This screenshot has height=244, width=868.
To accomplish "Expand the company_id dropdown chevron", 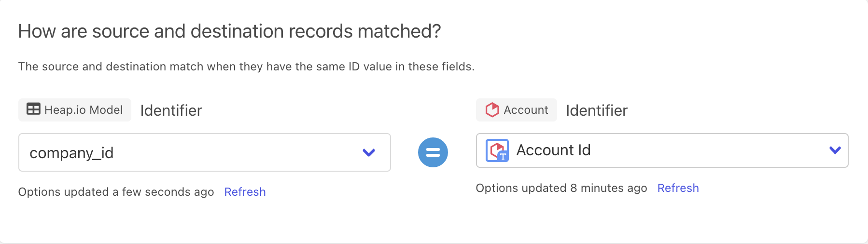I will pyautogui.click(x=369, y=152).
